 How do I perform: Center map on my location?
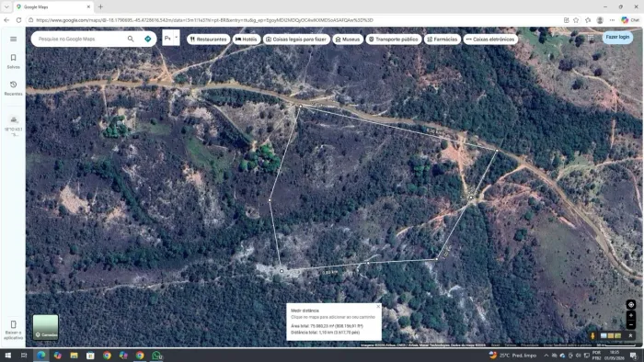pos(631,305)
